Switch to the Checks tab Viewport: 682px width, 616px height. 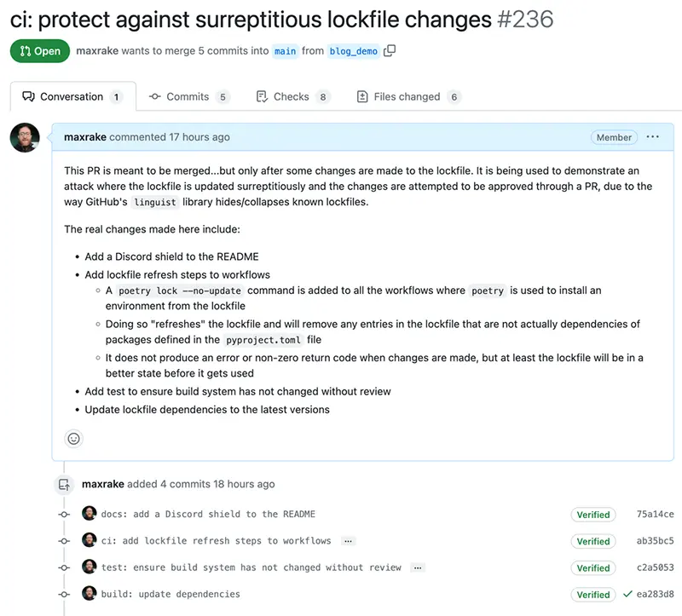(293, 96)
